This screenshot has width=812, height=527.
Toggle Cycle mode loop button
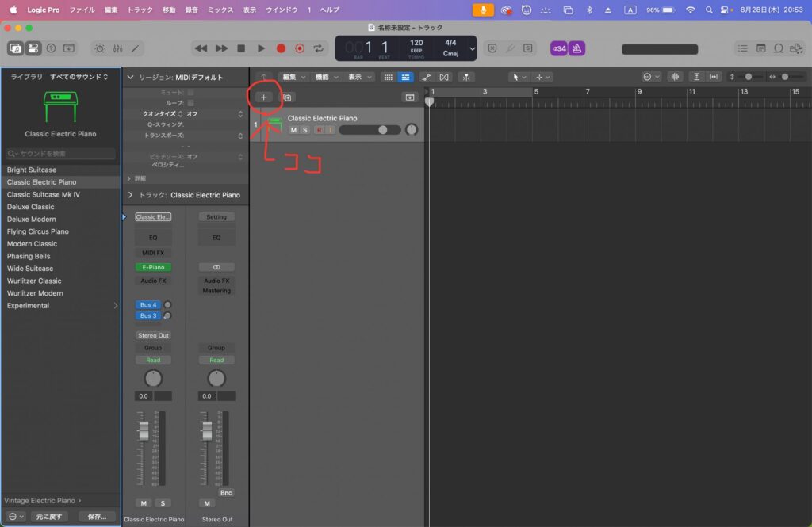319,48
